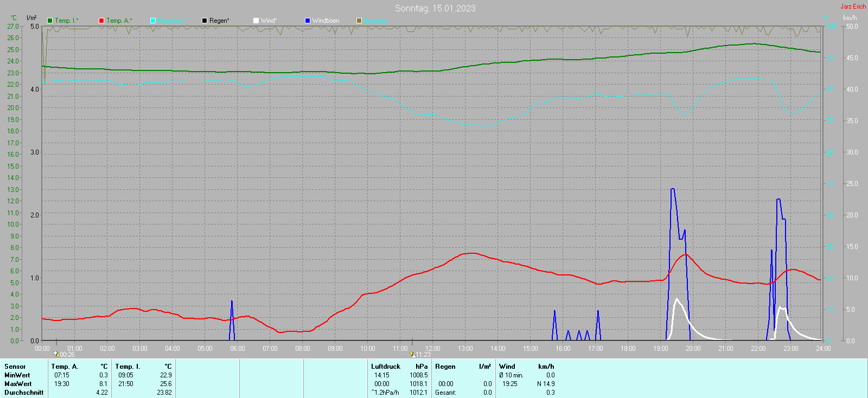The width and height of the screenshot is (868, 398).
Task: Click the white Wind legend swatch
Action: 256,21
